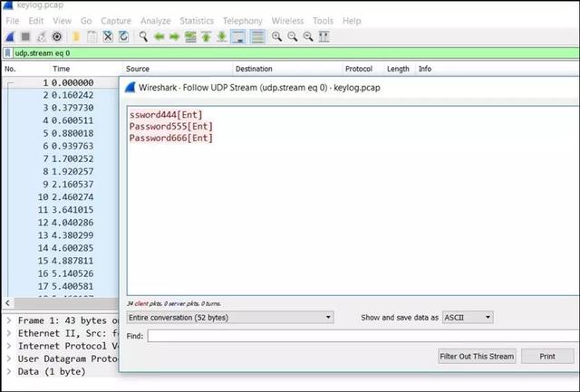This screenshot has height=392, width=580.
Task: Open the Telephony menu
Action: [x=243, y=21]
